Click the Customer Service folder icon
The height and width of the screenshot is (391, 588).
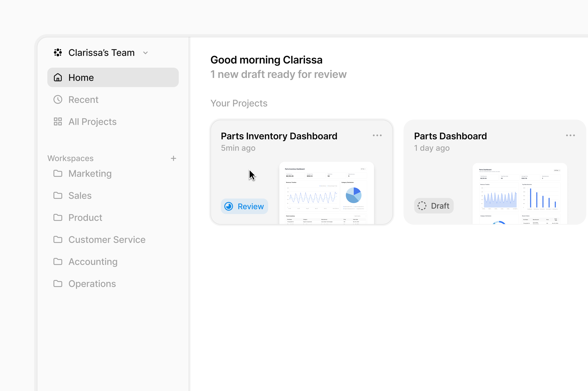pos(58,239)
